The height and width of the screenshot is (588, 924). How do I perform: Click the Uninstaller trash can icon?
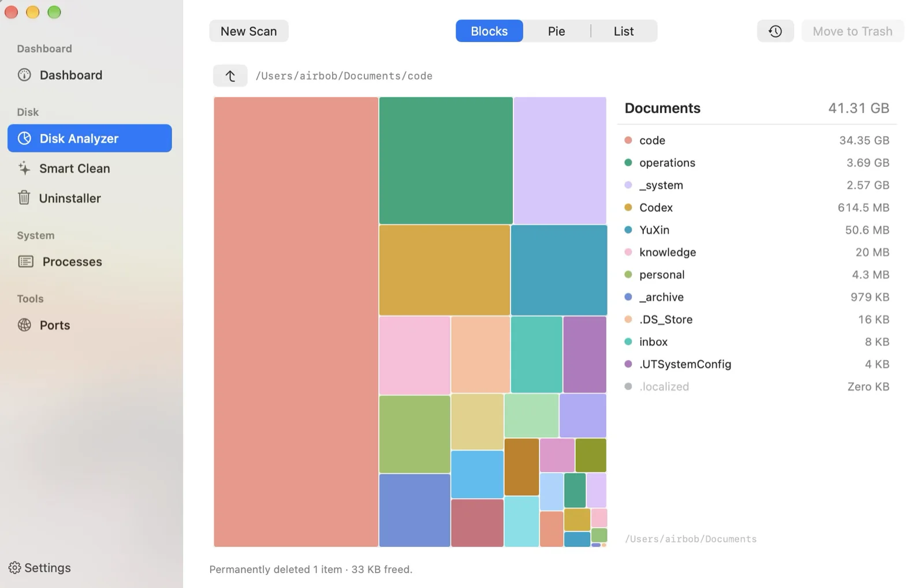click(x=24, y=198)
